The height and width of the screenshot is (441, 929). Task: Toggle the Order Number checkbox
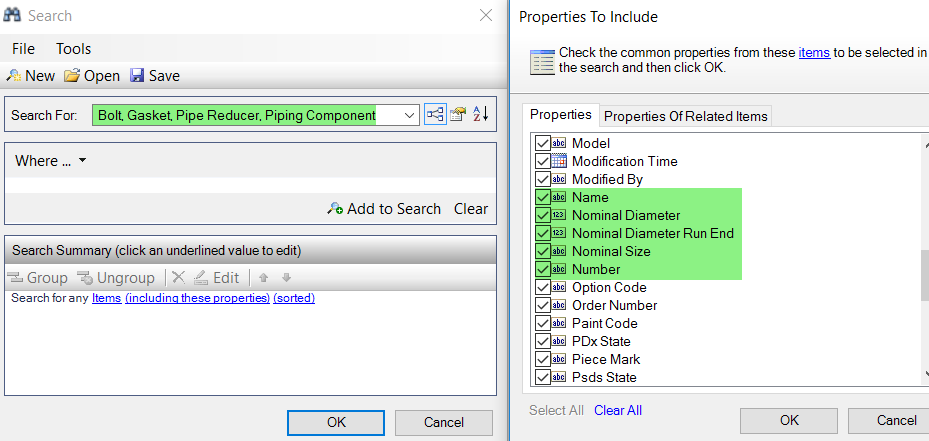click(x=542, y=305)
